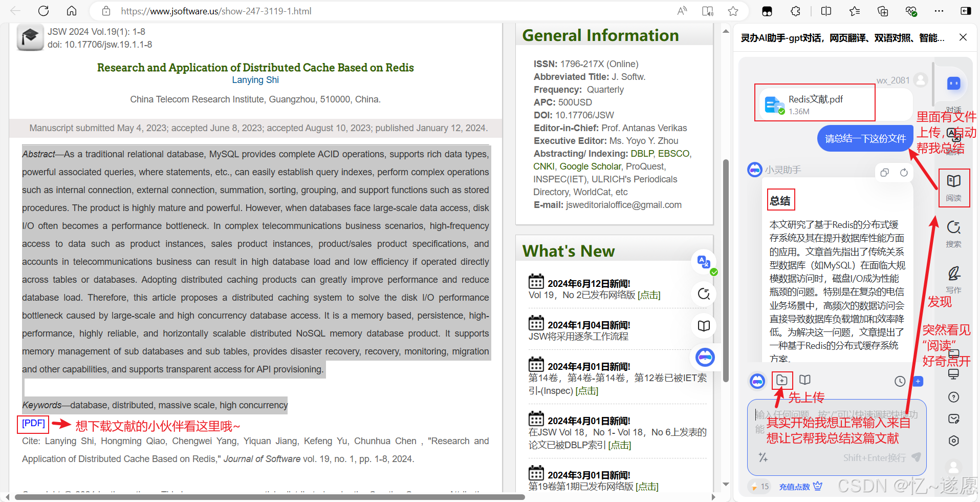The height and width of the screenshot is (502, 980).
Task: Click the page vertical scrollbar thumb
Action: point(726,270)
